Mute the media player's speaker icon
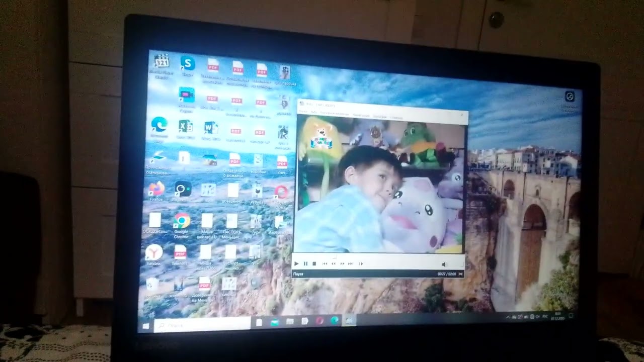 443,264
